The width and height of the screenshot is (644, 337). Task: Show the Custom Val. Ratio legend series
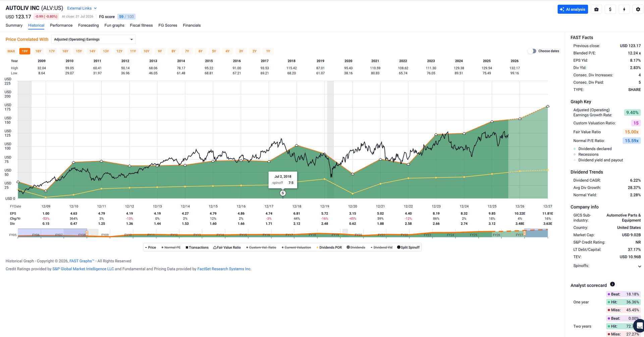point(261,247)
